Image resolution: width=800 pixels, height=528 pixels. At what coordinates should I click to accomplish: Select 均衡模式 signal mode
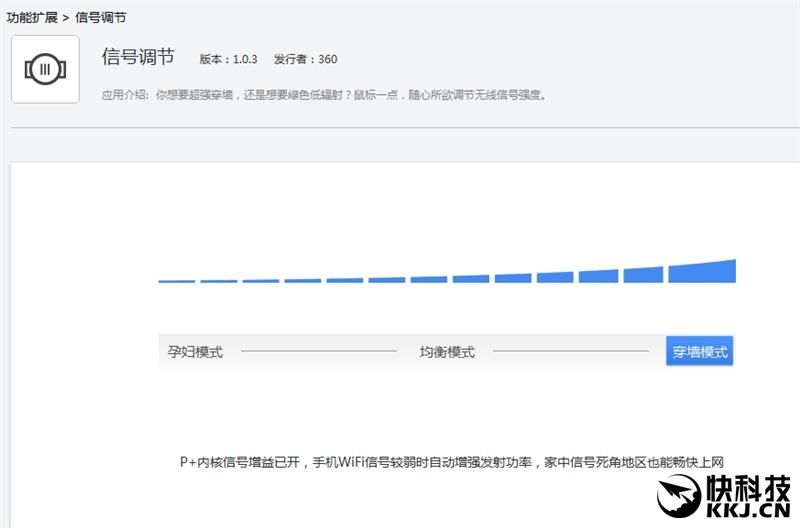(x=447, y=351)
